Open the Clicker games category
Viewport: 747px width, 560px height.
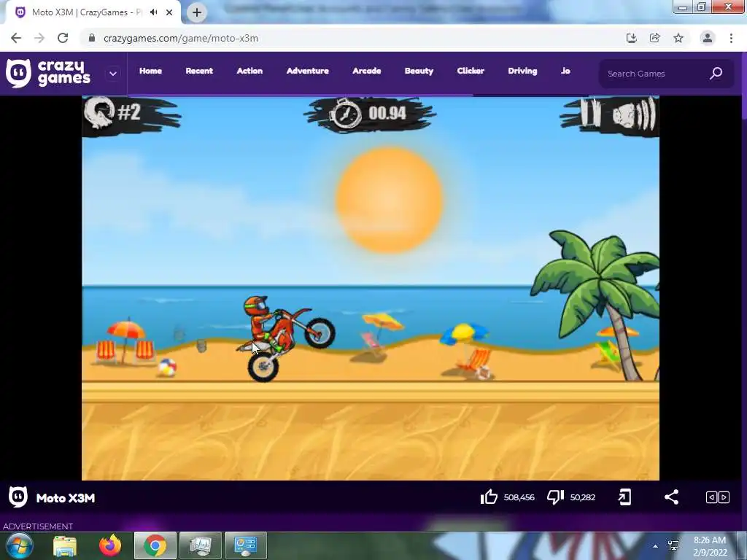471,71
